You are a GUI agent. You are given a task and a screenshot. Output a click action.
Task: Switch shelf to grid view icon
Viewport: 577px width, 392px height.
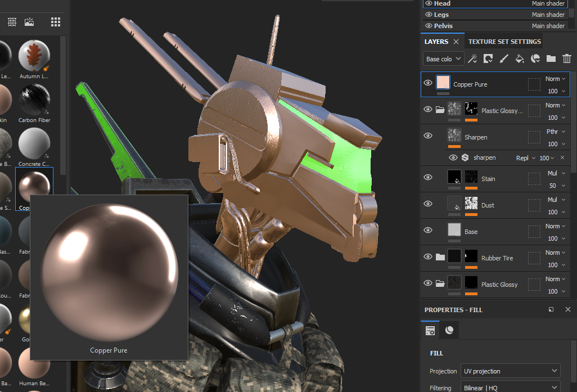click(x=56, y=22)
